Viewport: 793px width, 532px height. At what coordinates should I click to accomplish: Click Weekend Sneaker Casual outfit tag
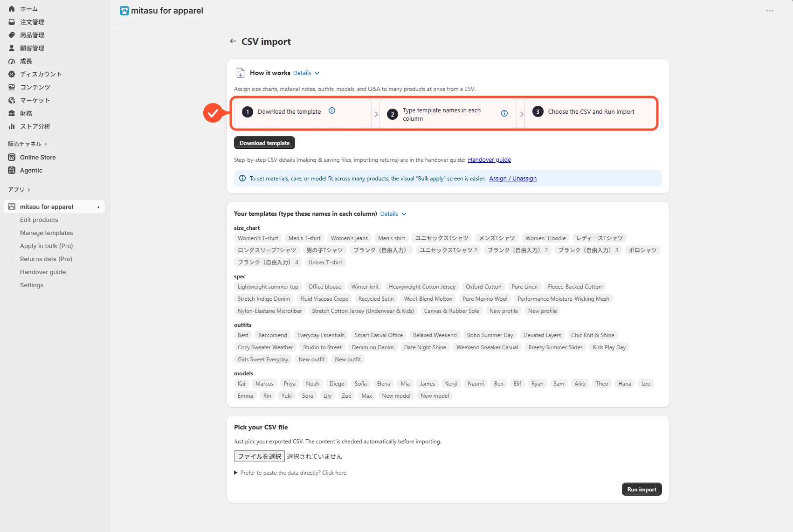[487, 347]
